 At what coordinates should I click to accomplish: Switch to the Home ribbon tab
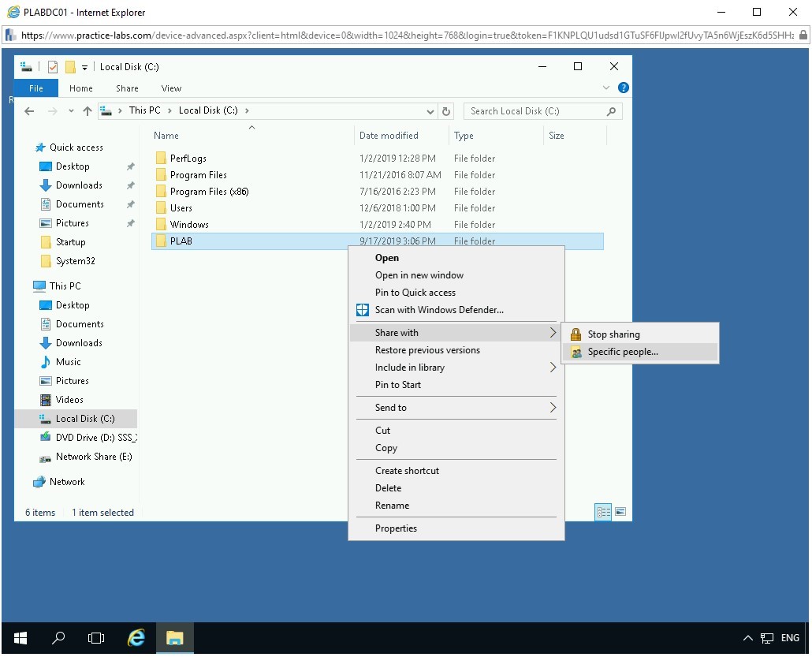(80, 88)
